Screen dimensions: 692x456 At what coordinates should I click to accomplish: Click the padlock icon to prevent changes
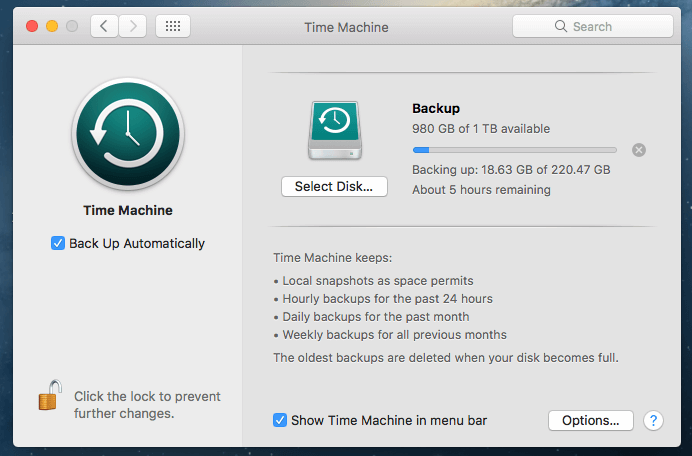click(49, 397)
